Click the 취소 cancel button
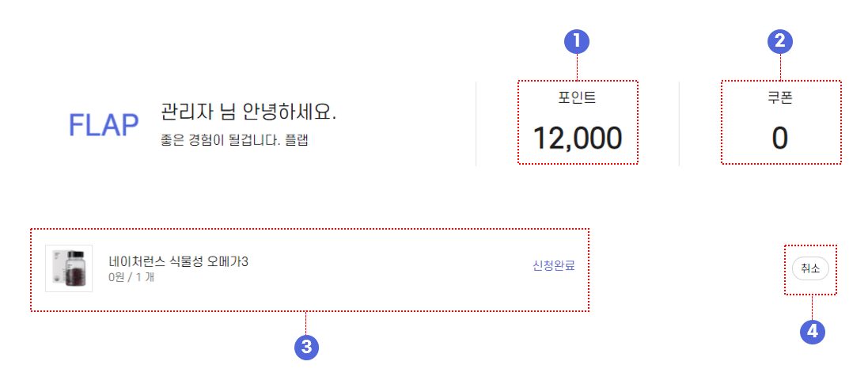Viewport: 868px width, 388px height. pyautogui.click(x=810, y=268)
